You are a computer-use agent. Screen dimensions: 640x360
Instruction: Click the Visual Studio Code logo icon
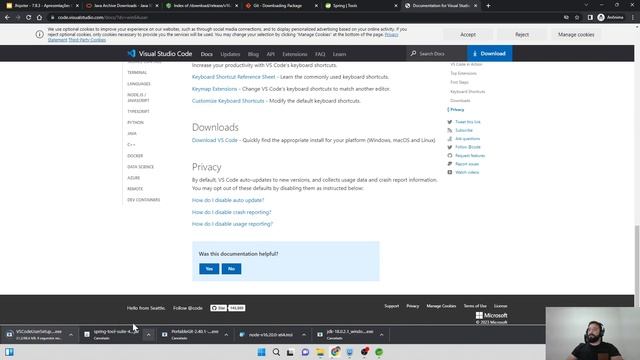131,53
